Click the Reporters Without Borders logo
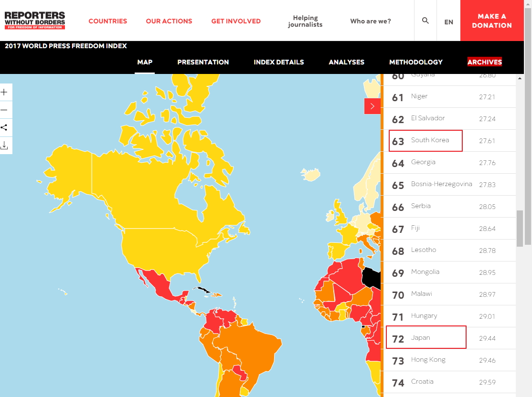The height and width of the screenshot is (397, 532). (x=35, y=21)
